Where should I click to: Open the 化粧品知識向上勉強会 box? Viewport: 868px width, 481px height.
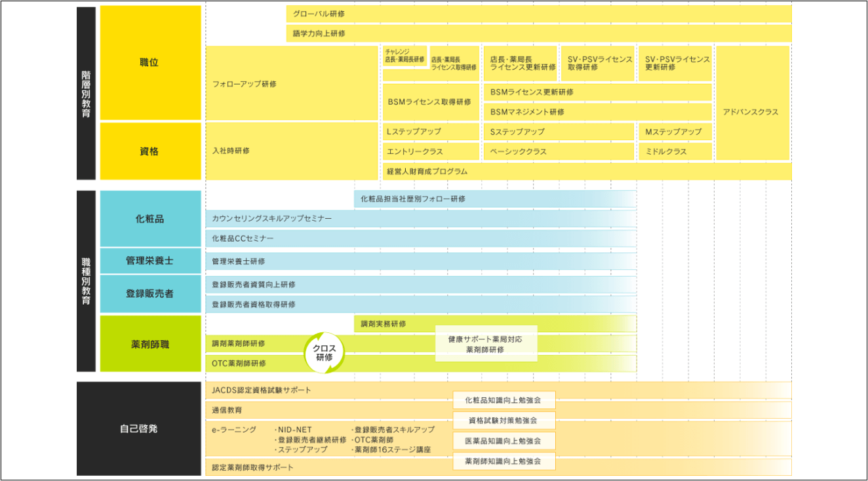coord(503,400)
